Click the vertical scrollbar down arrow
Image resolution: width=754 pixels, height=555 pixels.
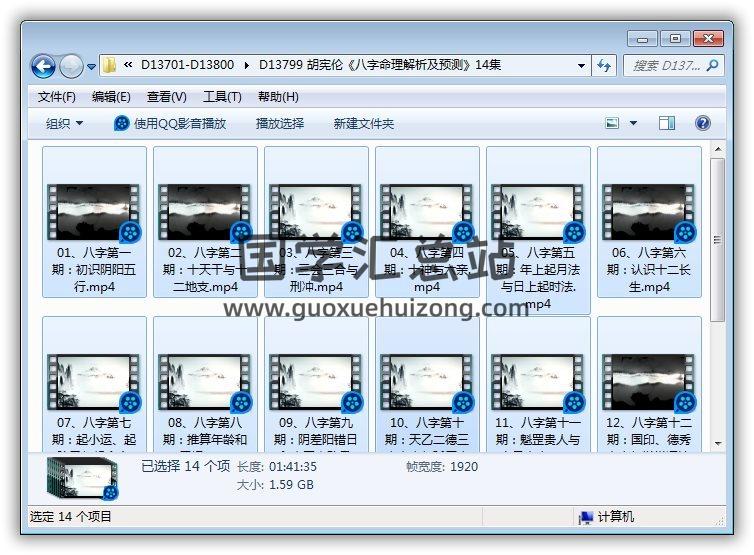[717, 441]
